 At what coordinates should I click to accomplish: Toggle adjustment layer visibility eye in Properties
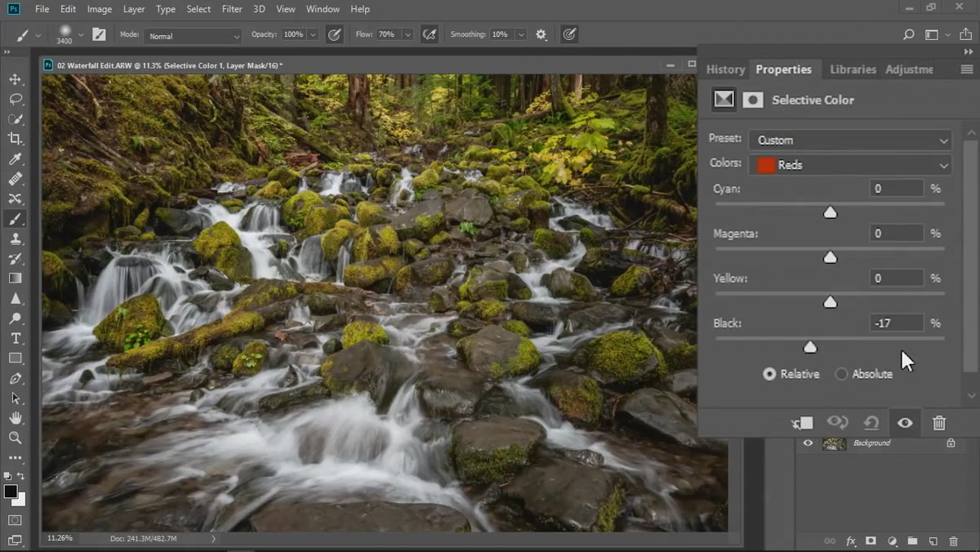(905, 422)
